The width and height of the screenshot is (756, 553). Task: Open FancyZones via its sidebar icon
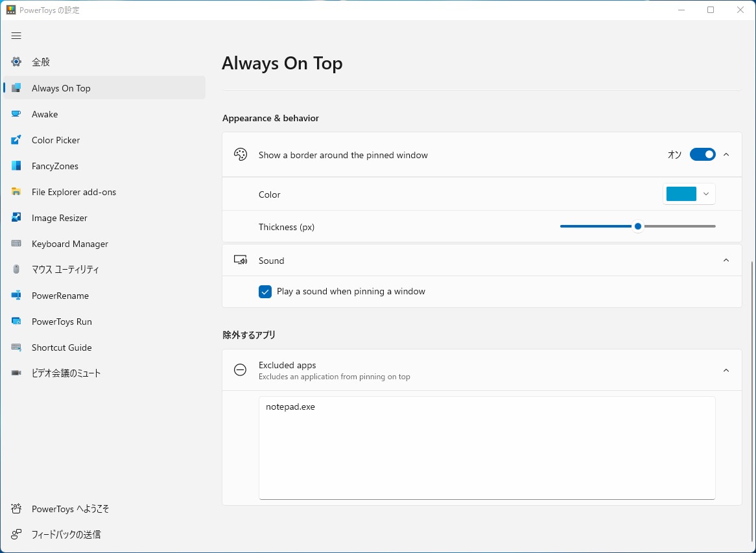point(17,166)
